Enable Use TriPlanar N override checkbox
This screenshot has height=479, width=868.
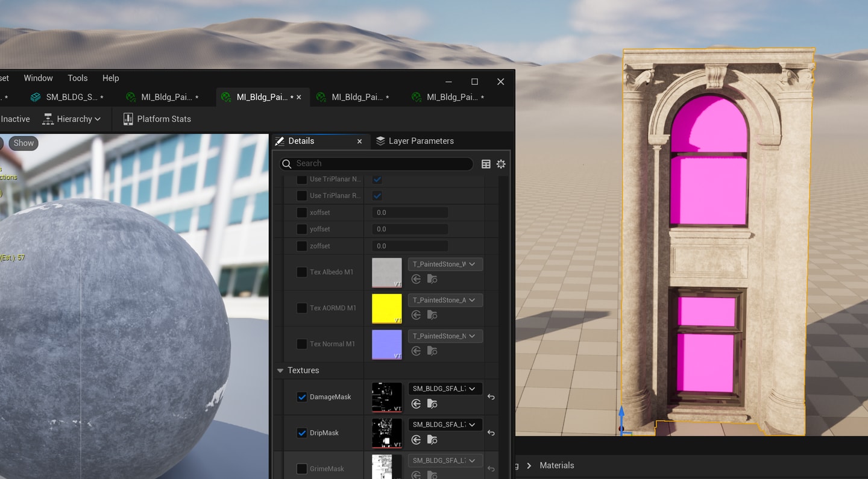[x=302, y=179]
